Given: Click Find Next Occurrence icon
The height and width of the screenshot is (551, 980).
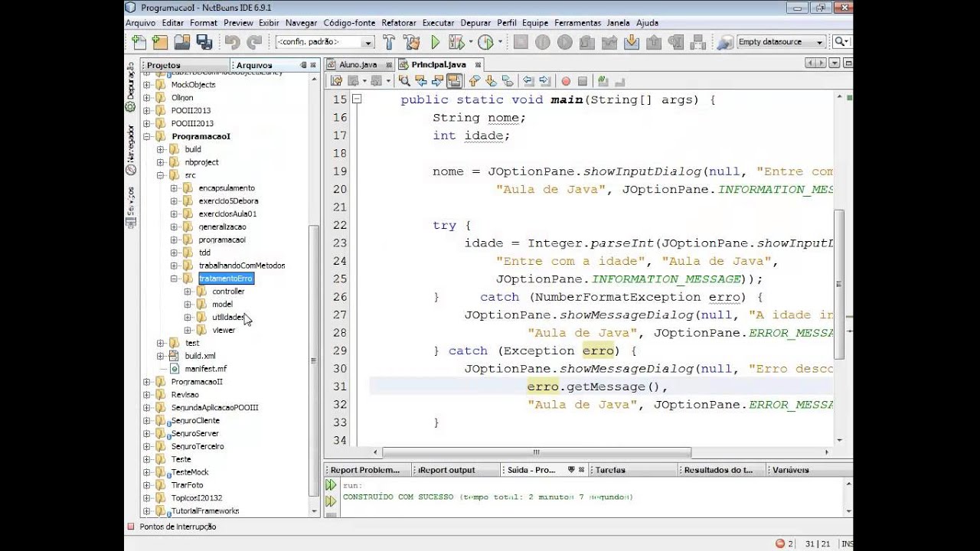Looking at the screenshot, I should (438, 81).
